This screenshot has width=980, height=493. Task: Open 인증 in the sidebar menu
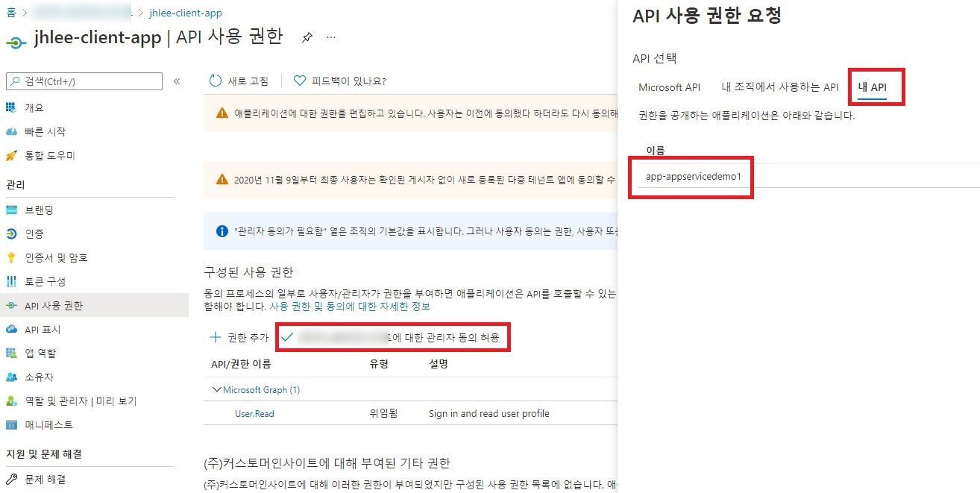(34, 233)
